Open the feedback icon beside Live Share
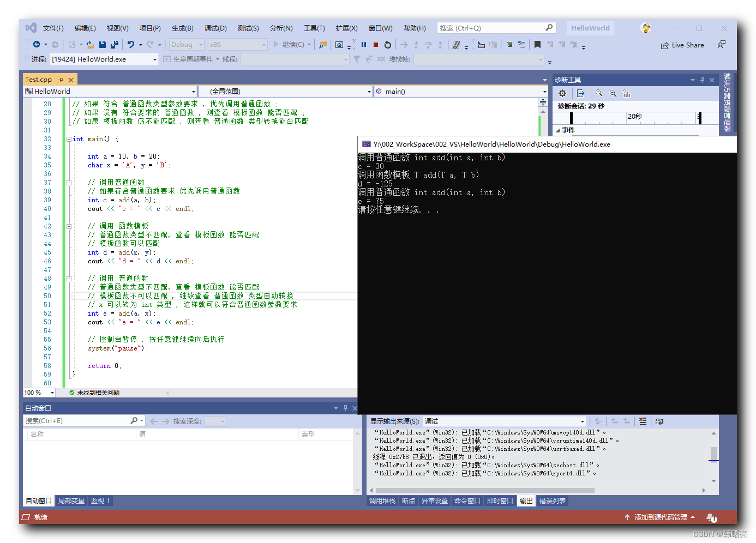 [x=722, y=45]
